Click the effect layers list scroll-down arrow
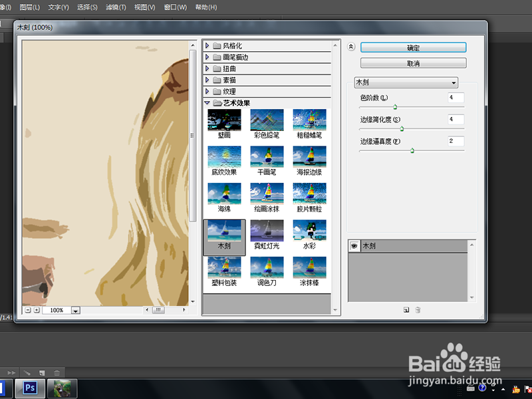This screenshot has width=532, height=399. coord(471,297)
